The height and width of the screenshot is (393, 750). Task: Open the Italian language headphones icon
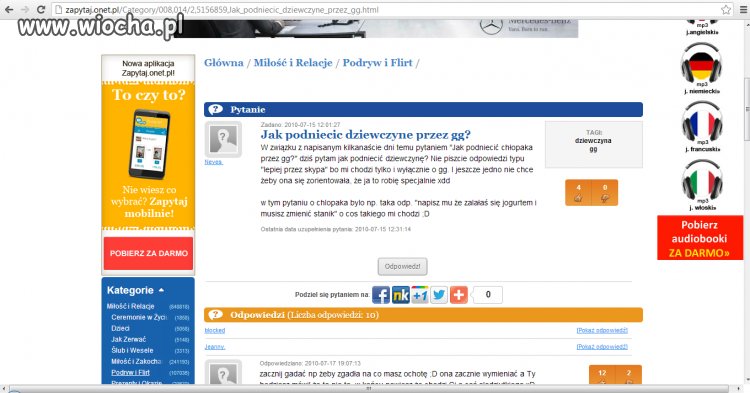click(x=702, y=180)
